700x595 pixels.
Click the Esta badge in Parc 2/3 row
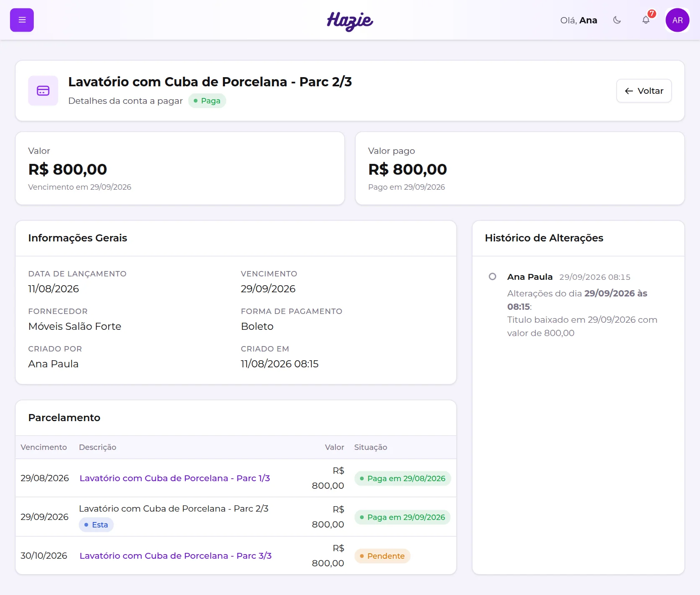pyautogui.click(x=96, y=525)
